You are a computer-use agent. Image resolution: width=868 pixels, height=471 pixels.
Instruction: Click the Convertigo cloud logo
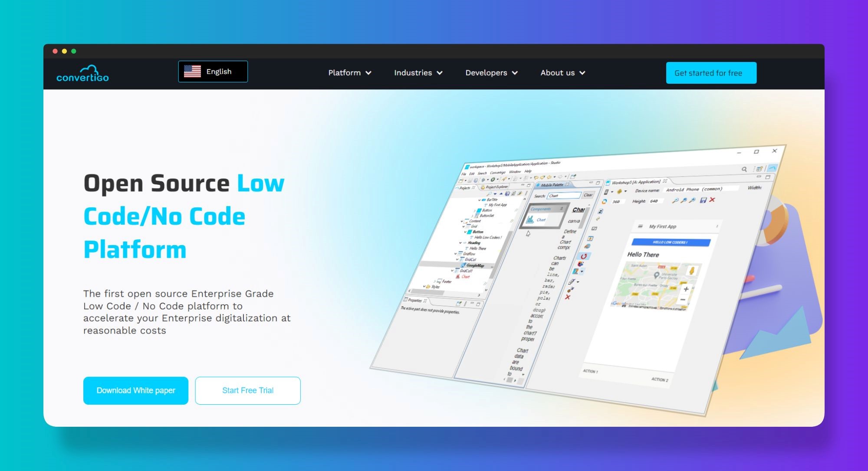point(82,73)
